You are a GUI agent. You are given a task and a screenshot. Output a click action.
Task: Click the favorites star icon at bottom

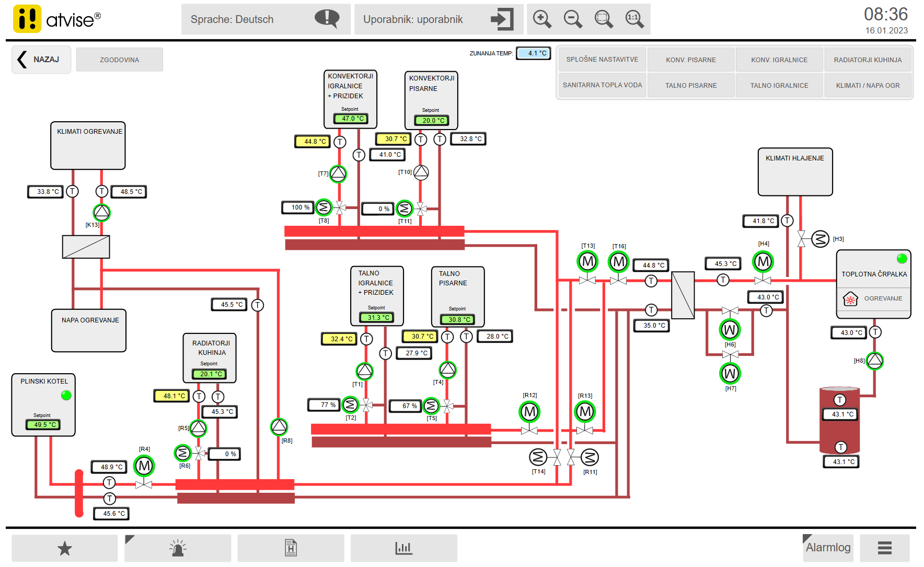tap(64, 548)
